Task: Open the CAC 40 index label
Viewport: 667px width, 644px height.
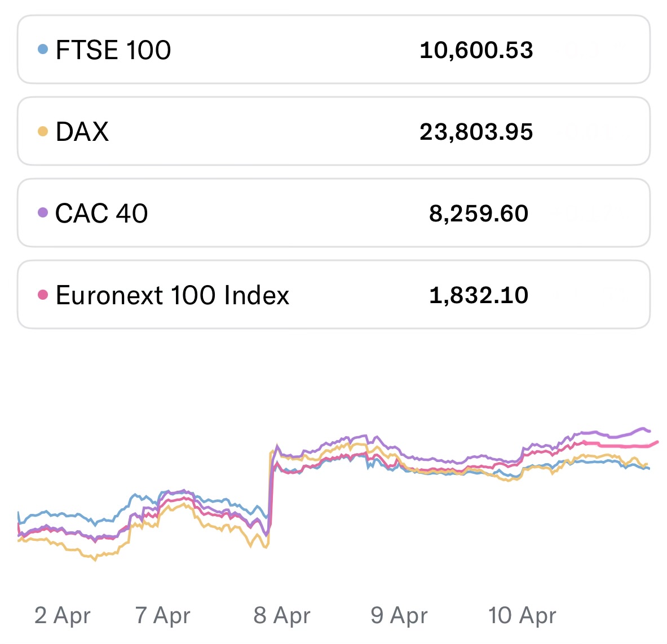Action: [x=101, y=213]
